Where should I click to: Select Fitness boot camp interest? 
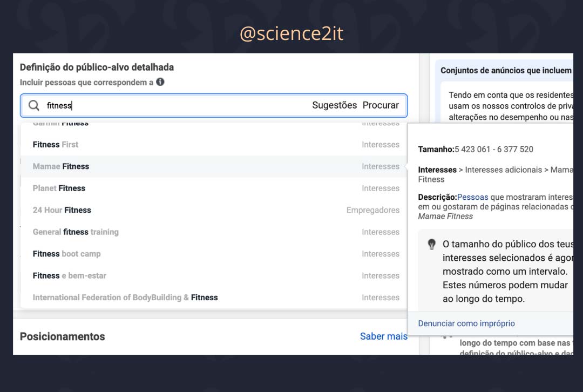click(66, 254)
